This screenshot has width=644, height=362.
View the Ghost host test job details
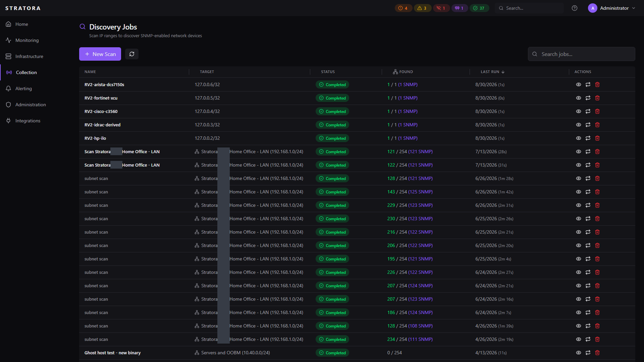579,353
